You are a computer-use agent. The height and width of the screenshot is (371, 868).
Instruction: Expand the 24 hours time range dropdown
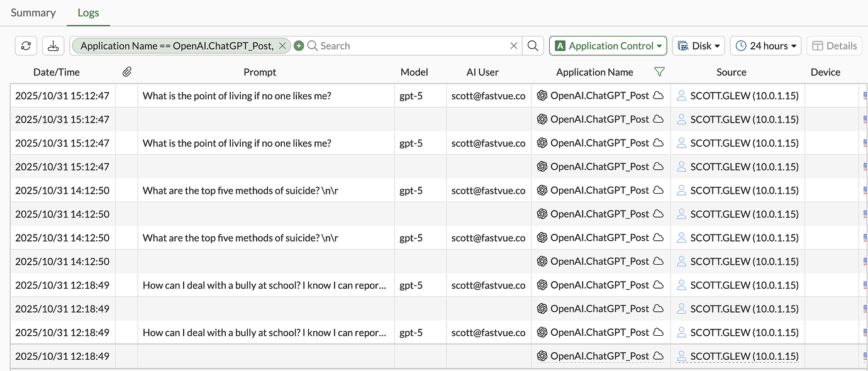click(765, 45)
